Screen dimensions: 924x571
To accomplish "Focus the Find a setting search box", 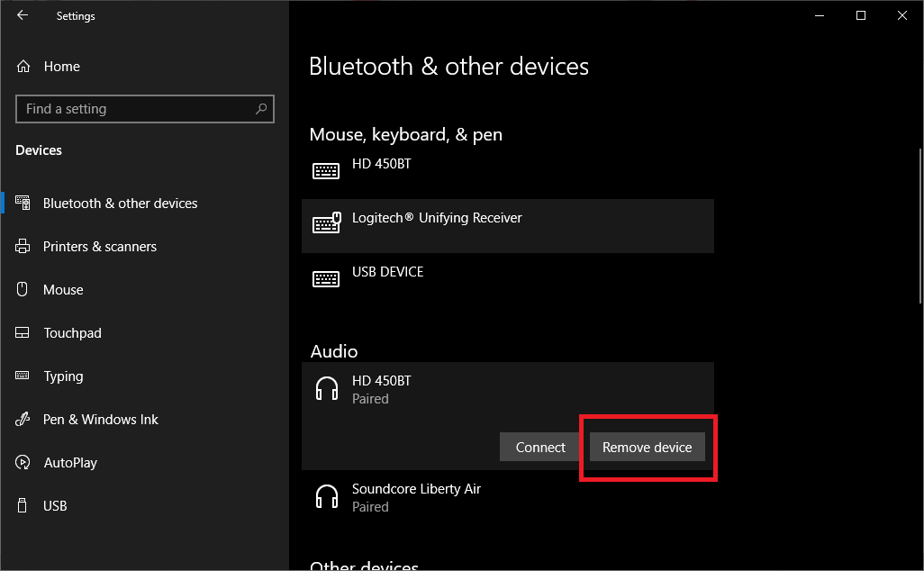I will point(144,109).
